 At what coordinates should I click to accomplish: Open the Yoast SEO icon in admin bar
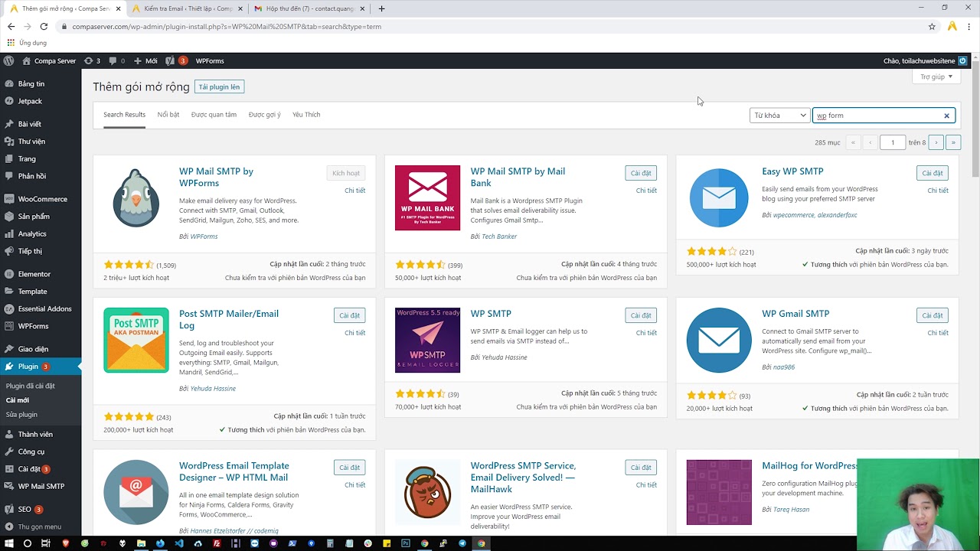(x=170, y=60)
